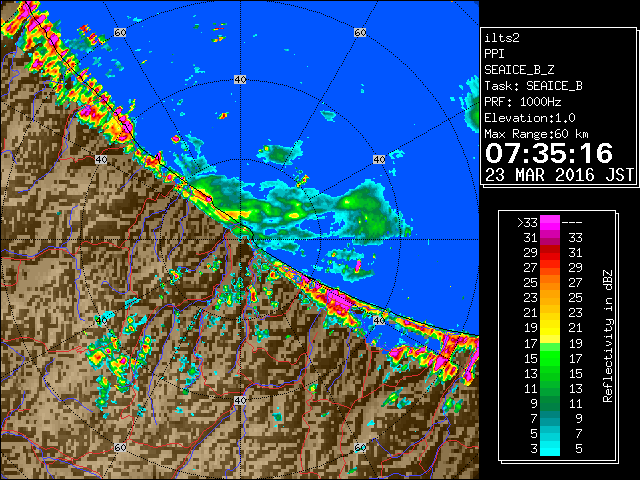Screen dimensions: 640x480
Task: Pick the magenta >33 dBZ legend color
Action: tap(550, 223)
